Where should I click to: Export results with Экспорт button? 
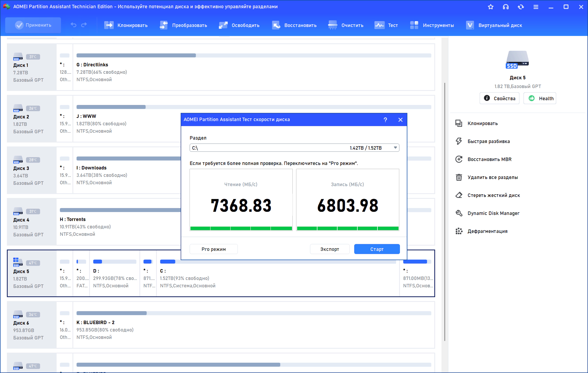pos(330,249)
